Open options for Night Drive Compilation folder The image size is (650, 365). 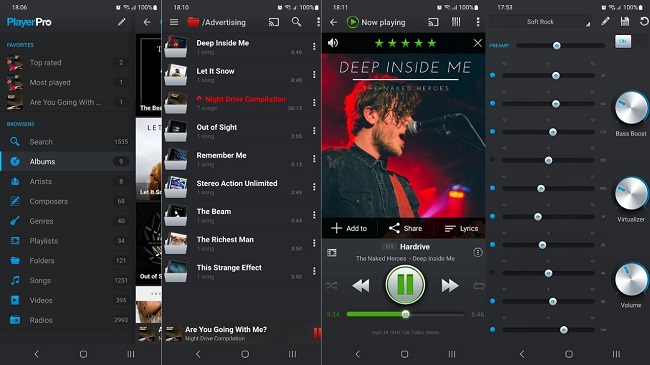coord(314,102)
